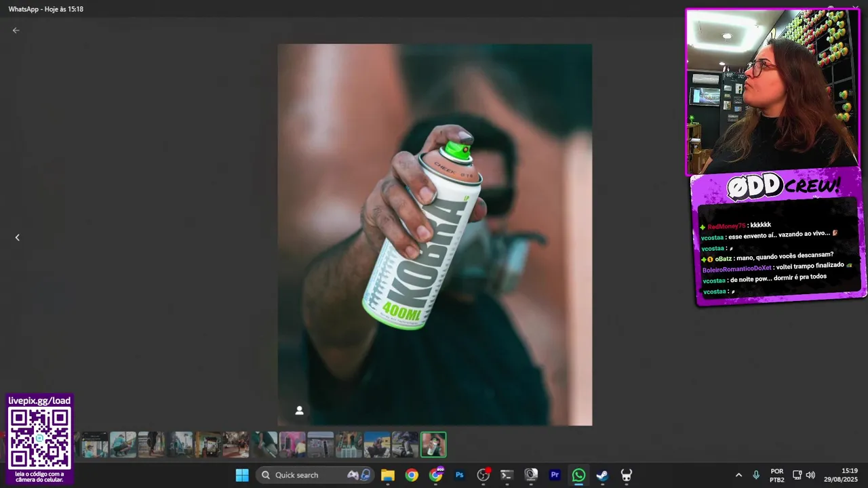This screenshot has height=488, width=868.
Task: Go back using the top-left arrow
Action: click(x=16, y=30)
